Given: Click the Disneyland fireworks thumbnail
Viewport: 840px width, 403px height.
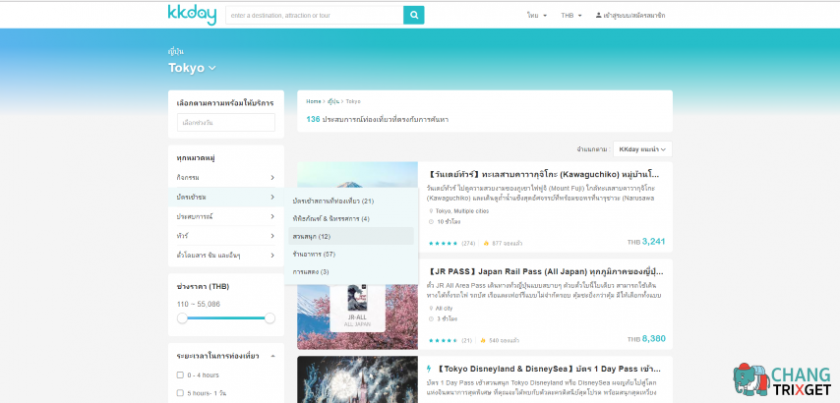Looking at the screenshot, I should pos(358,379).
